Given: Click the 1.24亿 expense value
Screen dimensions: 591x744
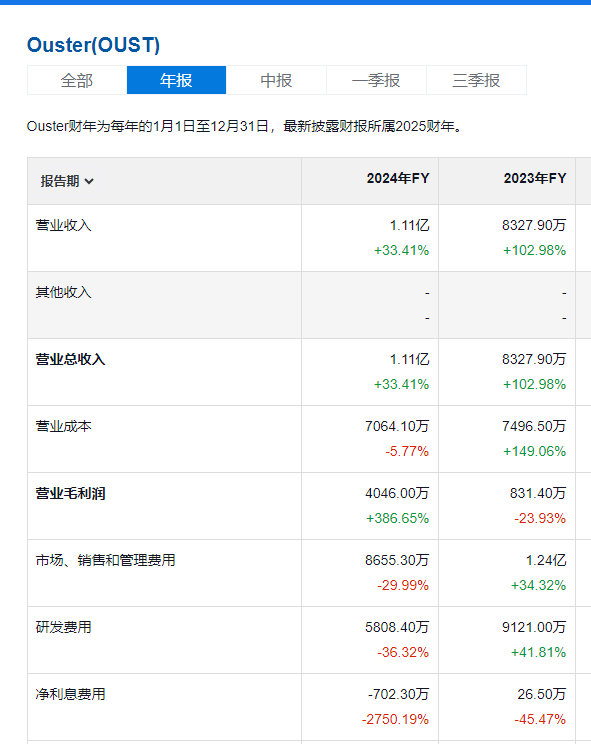Looking at the screenshot, I should [x=546, y=560].
